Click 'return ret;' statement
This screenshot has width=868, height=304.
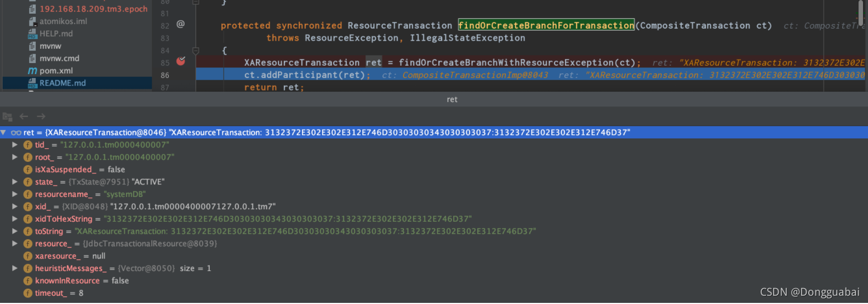click(274, 87)
